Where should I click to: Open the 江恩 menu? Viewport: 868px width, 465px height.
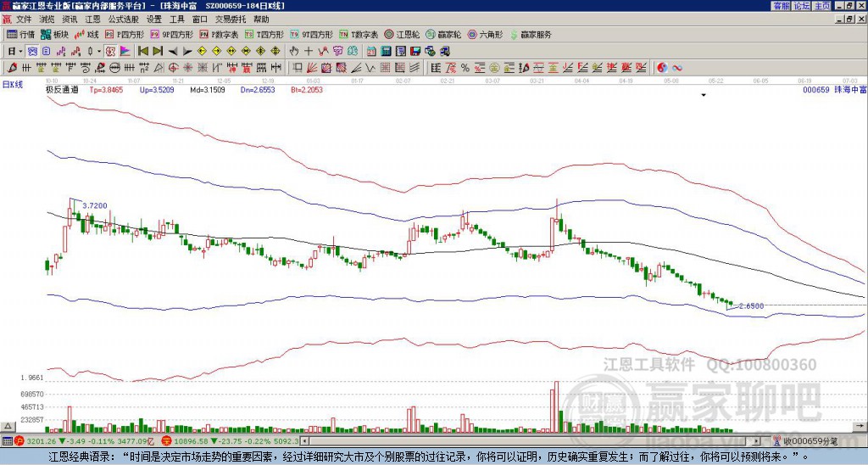click(x=93, y=20)
